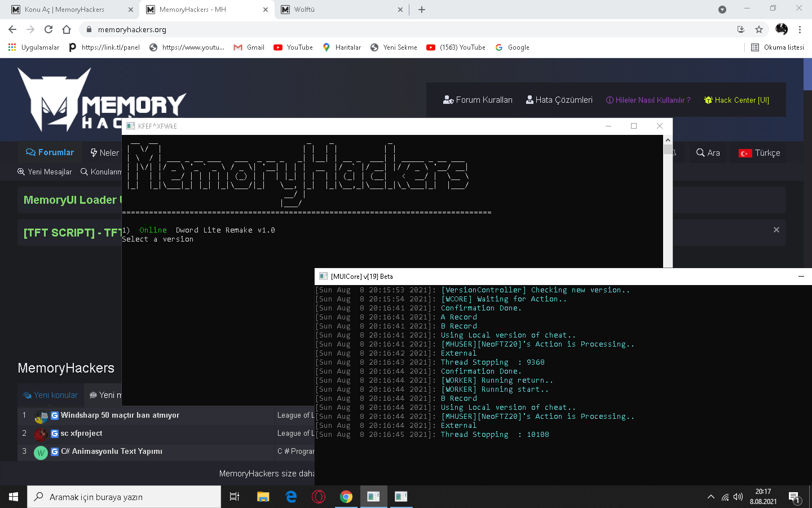Open the Google bookmark
812x508 pixels.
point(512,47)
